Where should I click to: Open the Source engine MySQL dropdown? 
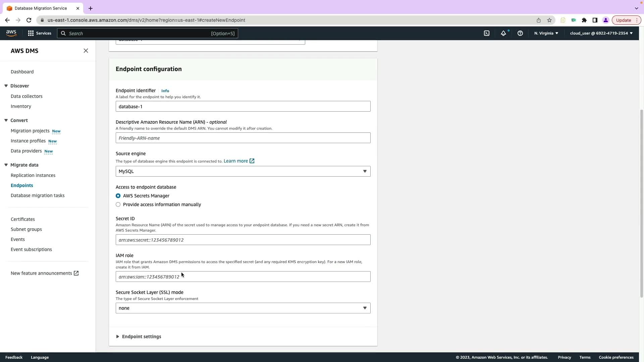[x=243, y=171]
